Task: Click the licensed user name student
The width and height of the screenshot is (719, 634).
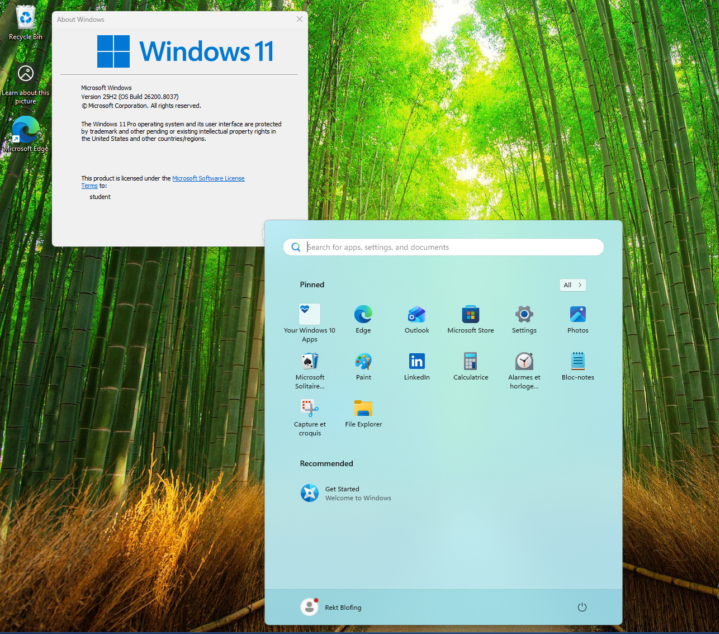Action: click(x=100, y=197)
